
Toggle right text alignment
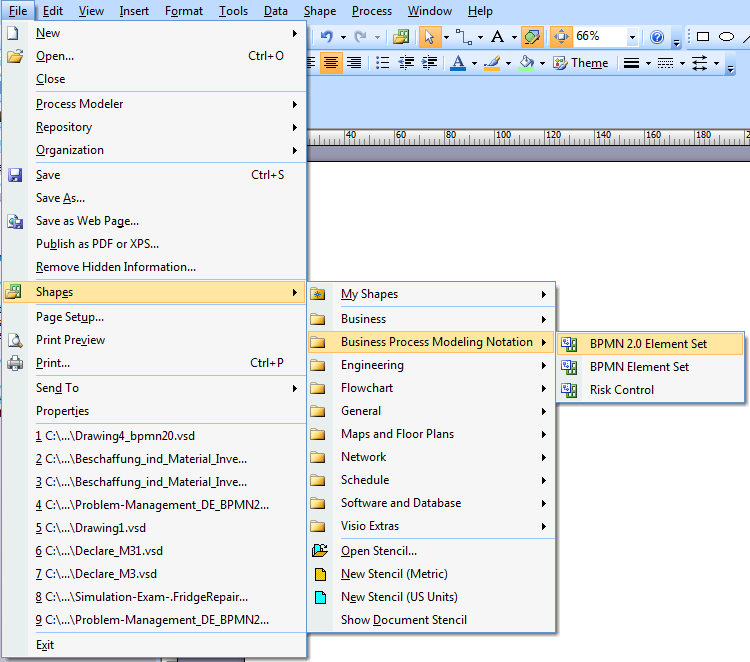(354, 63)
